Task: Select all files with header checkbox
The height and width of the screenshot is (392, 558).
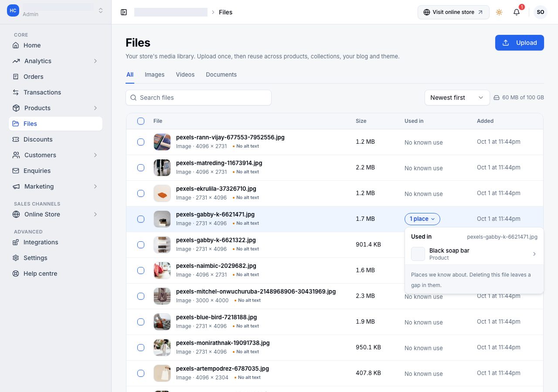Action: pyautogui.click(x=141, y=121)
